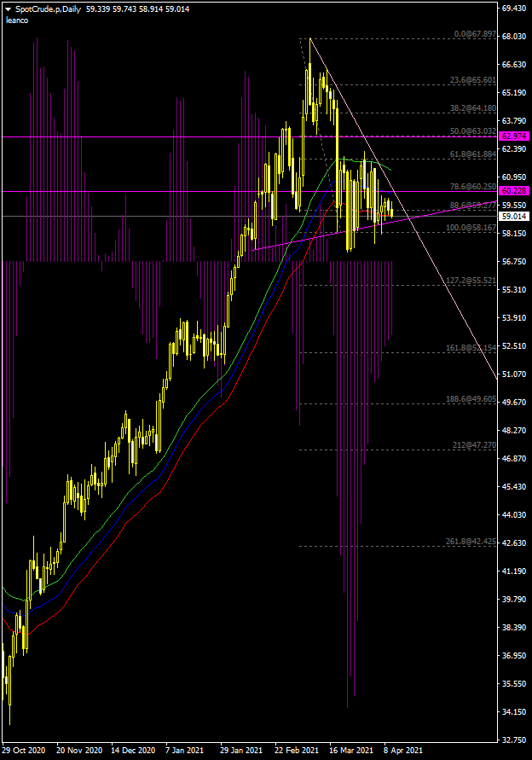The image size is (532, 760).
Task: Click the 29 Oct 2020 date label
Action: pos(25,751)
